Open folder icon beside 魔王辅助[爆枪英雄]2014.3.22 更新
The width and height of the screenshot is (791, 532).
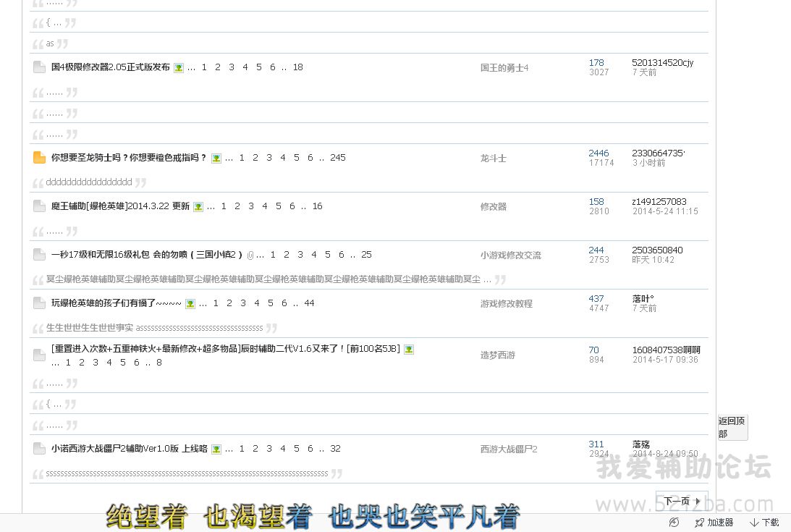tap(39, 206)
